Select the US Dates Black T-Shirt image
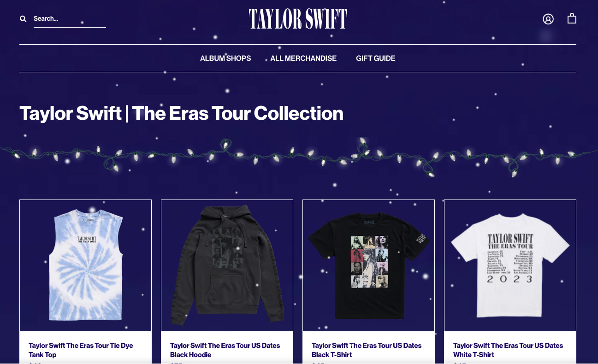This screenshot has height=364, width=598. (x=368, y=266)
